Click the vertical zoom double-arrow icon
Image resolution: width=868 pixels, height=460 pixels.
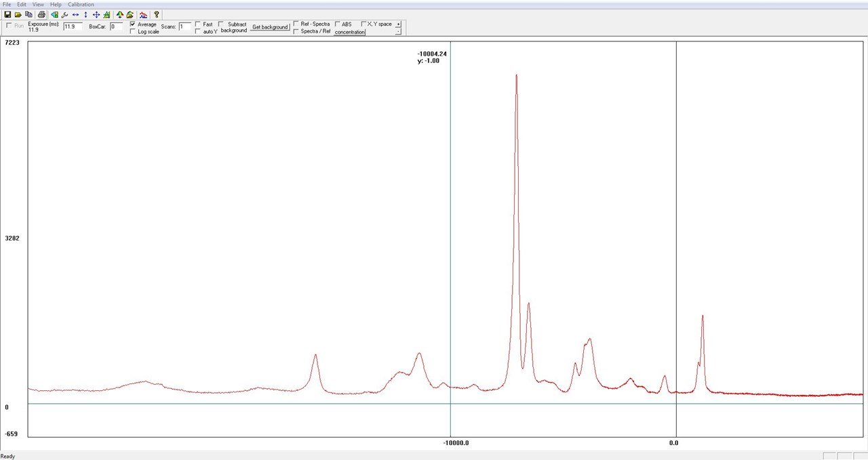(x=85, y=14)
